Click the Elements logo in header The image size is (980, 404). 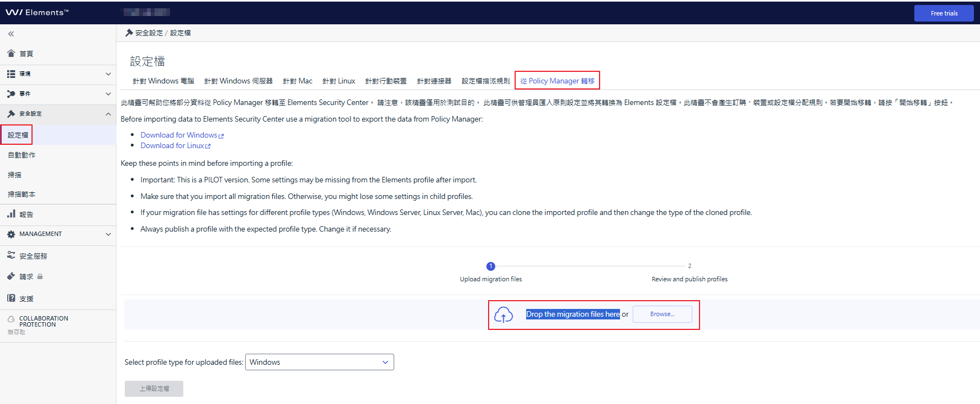pyautogui.click(x=37, y=12)
